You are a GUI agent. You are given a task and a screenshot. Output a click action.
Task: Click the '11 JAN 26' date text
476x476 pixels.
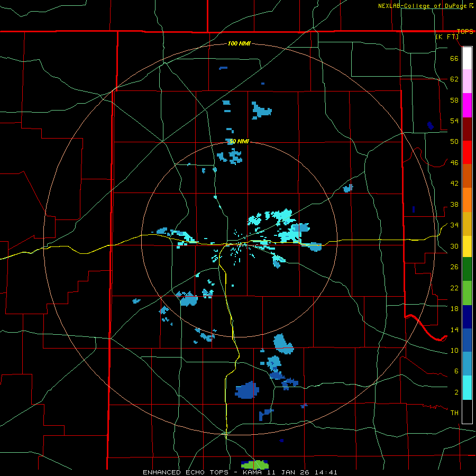[x=288, y=472]
